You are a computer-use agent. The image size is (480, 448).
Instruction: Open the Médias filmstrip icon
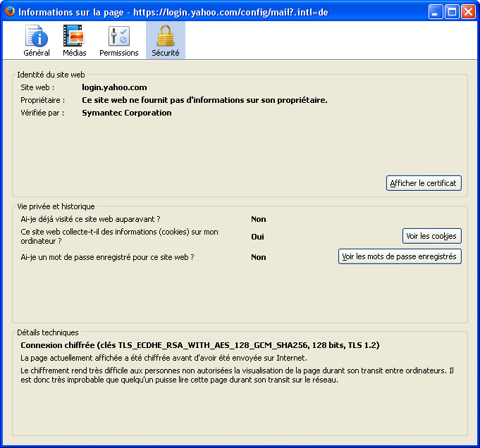(x=74, y=36)
